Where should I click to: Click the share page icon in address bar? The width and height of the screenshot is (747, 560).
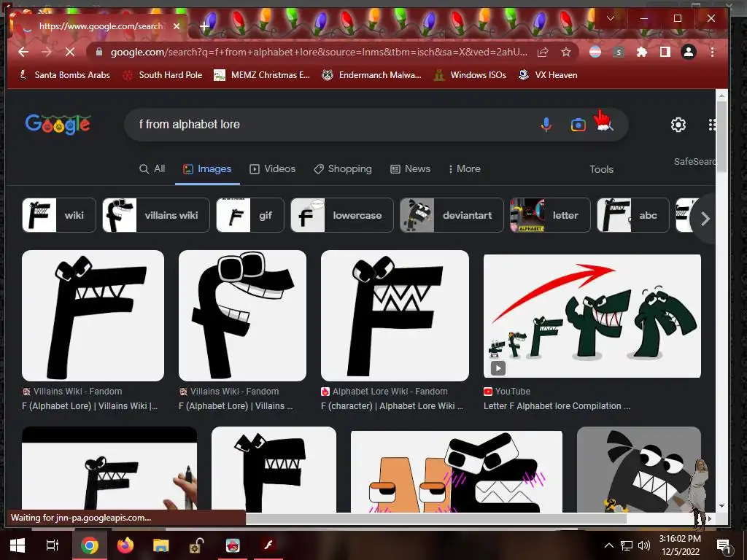[543, 52]
